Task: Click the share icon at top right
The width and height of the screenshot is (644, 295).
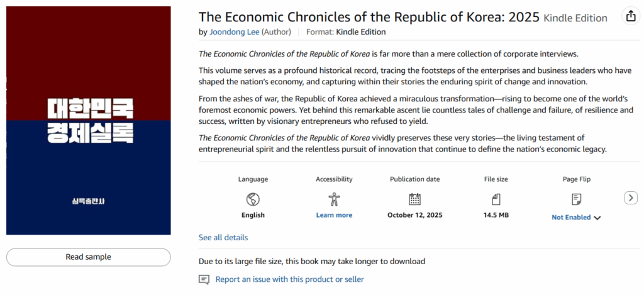Action: [x=630, y=17]
